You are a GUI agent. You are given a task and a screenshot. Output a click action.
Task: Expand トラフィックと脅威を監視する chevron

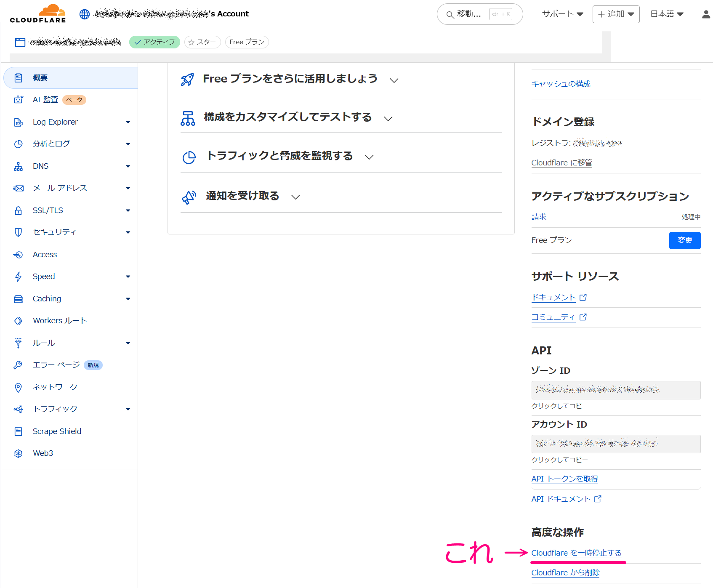[x=369, y=157]
